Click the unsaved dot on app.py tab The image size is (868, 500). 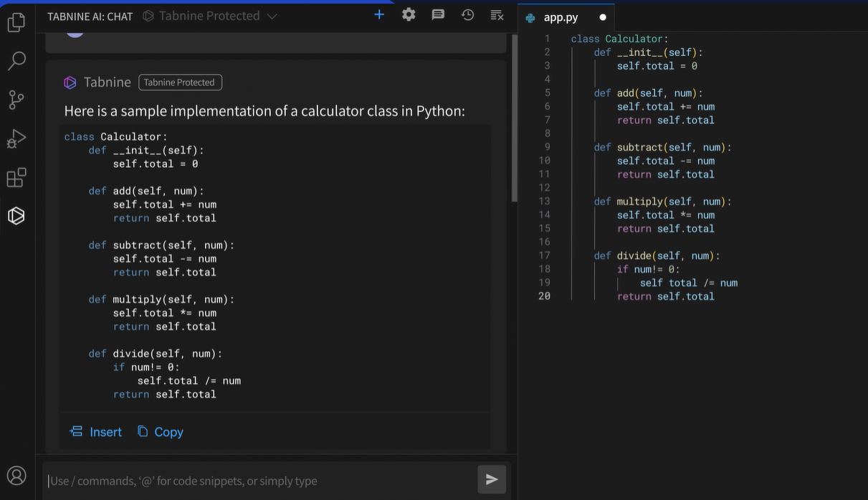point(602,17)
